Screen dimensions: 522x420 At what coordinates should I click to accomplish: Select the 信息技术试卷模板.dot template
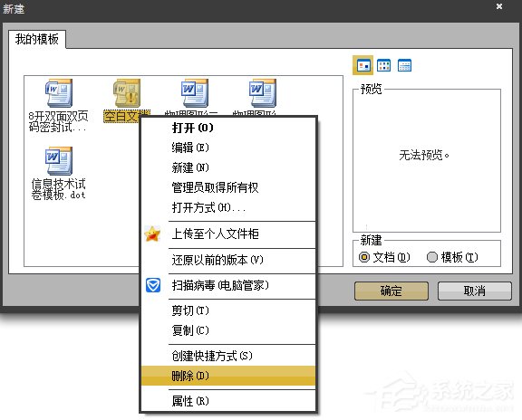(58, 174)
